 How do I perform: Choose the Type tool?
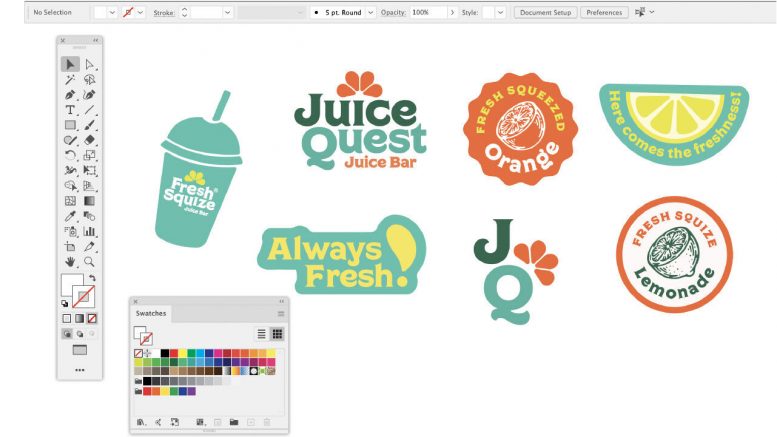70,109
